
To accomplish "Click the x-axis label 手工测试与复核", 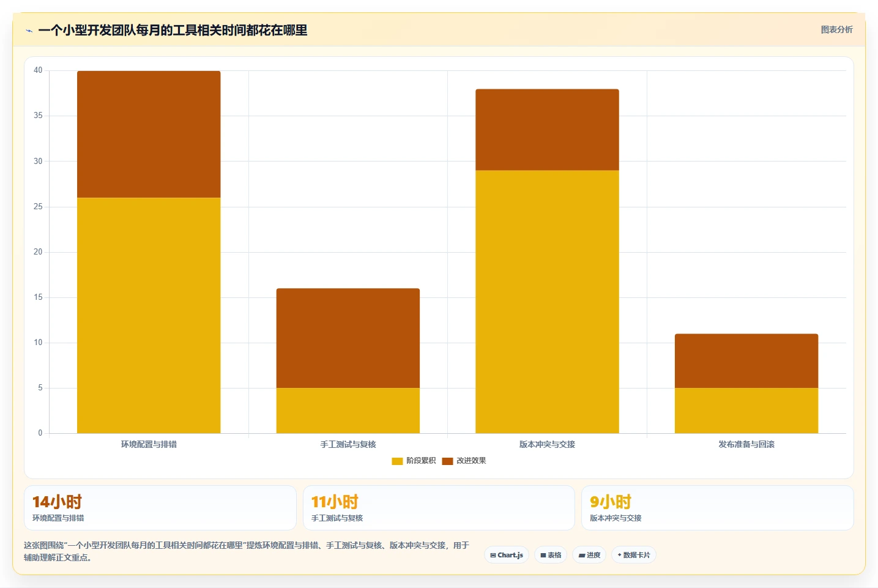I will (x=348, y=444).
